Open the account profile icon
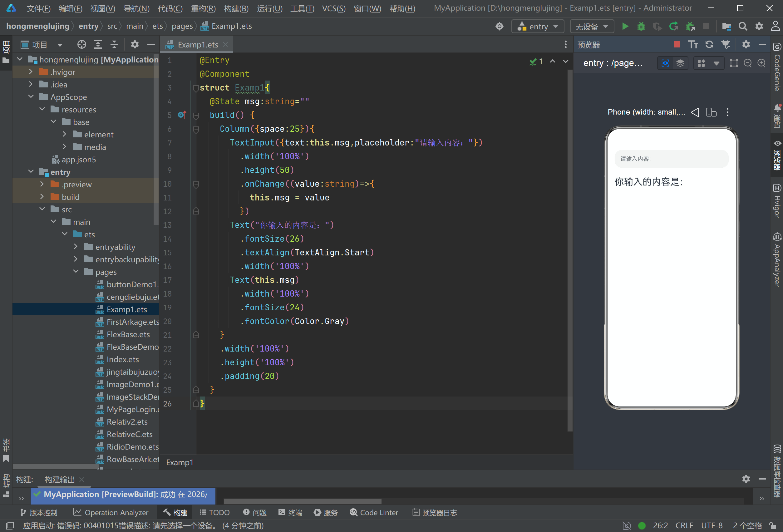Viewport: 783px width, 532px height. (775, 26)
